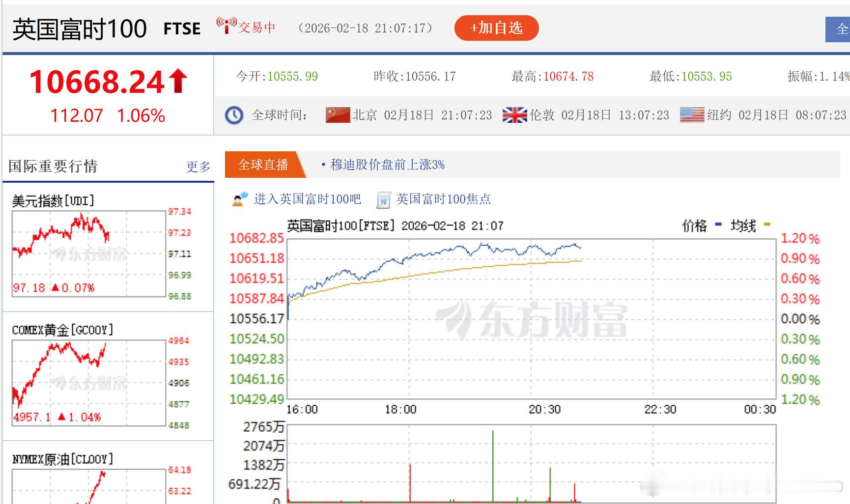Image resolution: width=850 pixels, height=504 pixels.
Task: Click the 0.00% axis label
Action: click(x=800, y=319)
